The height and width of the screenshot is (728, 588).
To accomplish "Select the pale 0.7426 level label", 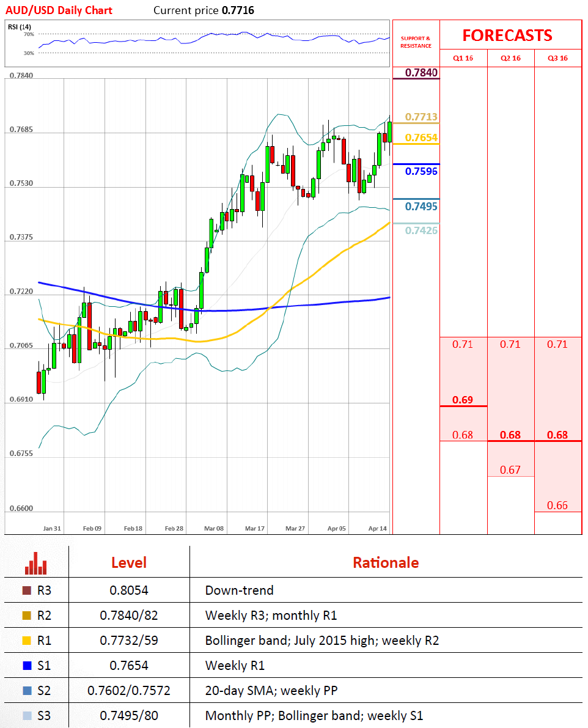I will (422, 230).
